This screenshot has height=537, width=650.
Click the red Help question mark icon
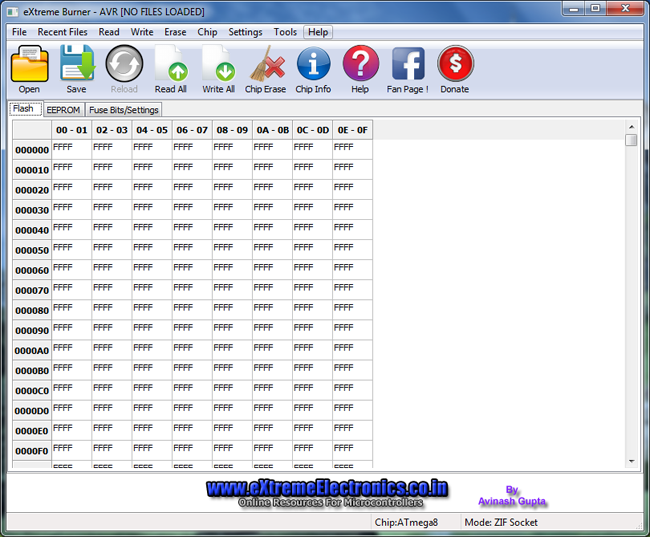[x=361, y=63]
